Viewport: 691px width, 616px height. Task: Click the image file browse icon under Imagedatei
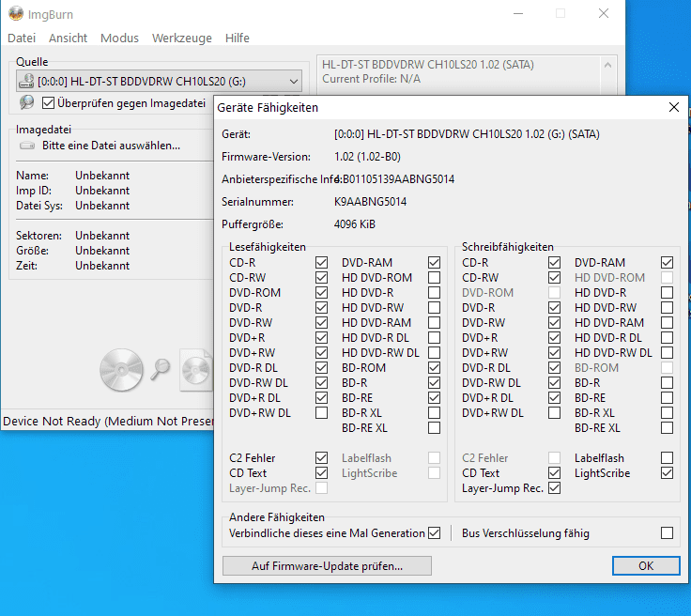(x=27, y=146)
